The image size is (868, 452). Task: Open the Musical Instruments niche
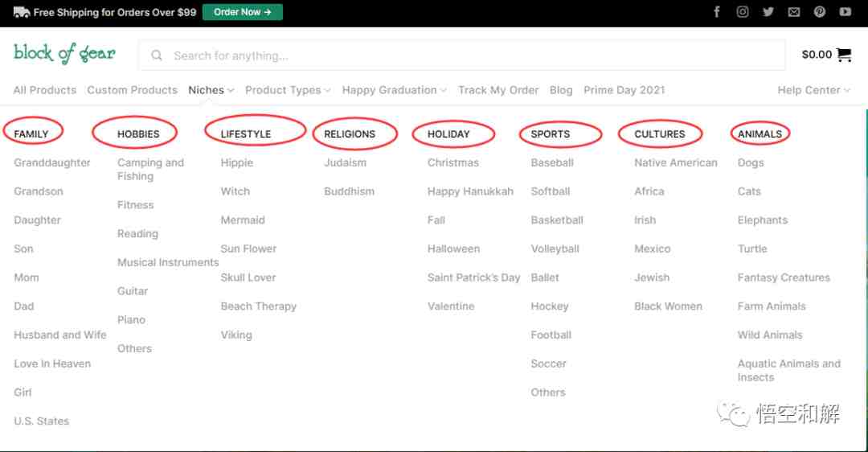click(168, 262)
